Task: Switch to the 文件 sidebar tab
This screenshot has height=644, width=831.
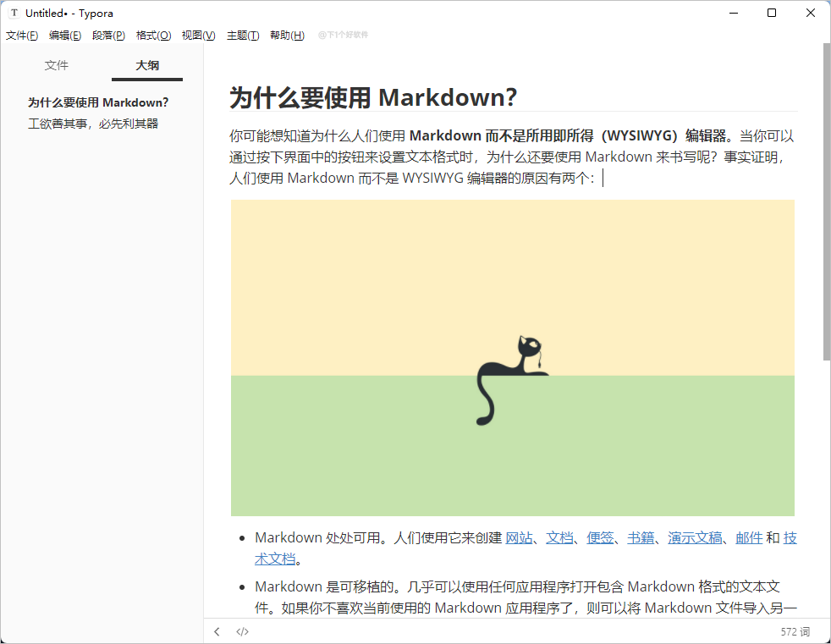Action: click(57, 65)
